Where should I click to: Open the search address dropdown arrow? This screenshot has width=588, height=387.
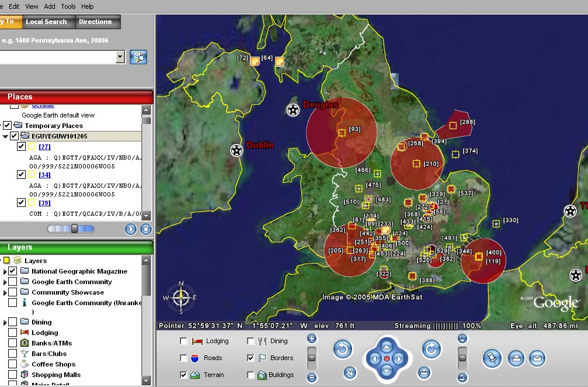pos(120,57)
